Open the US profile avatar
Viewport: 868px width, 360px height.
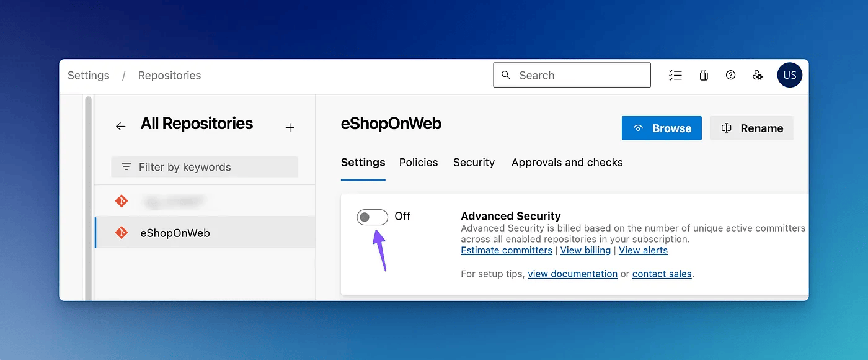coord(789,75)
